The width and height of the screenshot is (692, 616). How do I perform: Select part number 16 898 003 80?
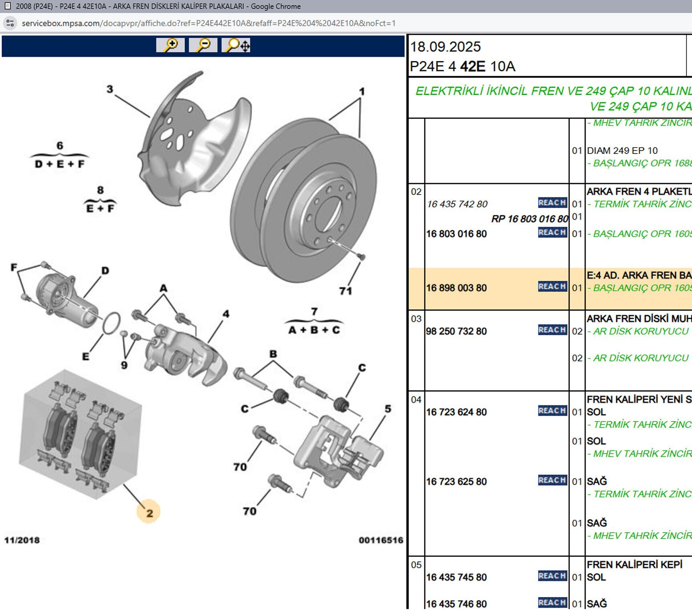click(456, 288)
